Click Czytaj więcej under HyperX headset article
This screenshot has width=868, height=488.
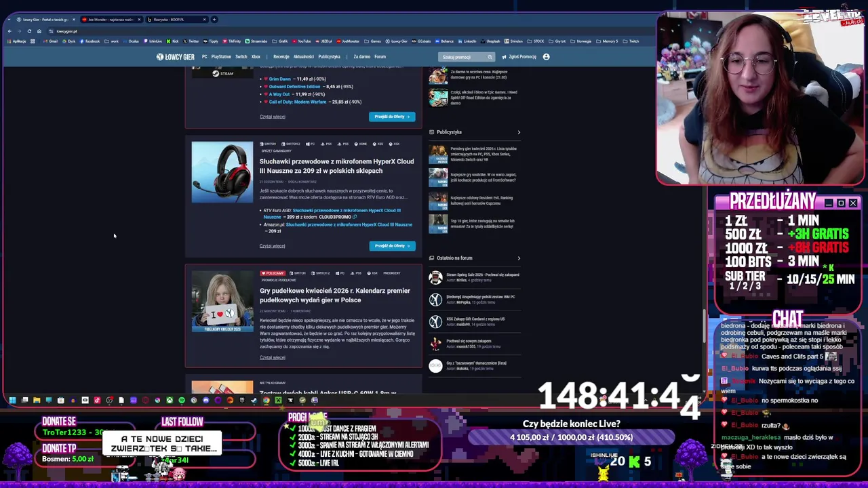coord(272,246)
